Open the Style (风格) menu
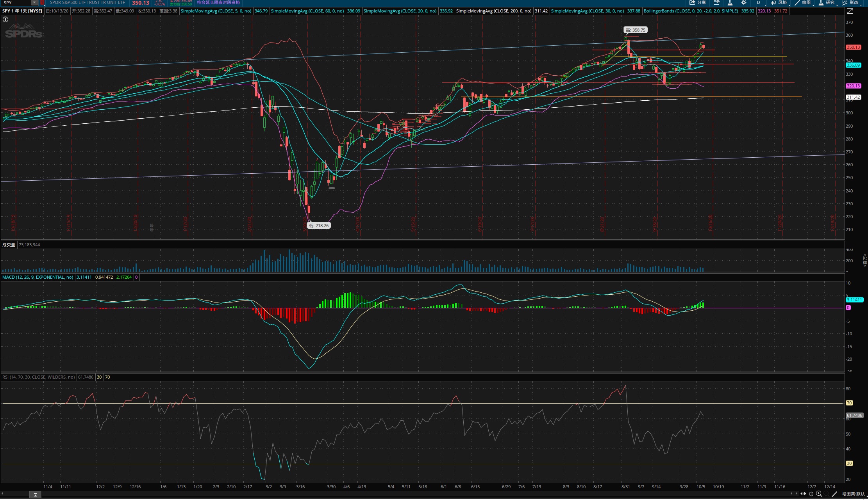868x500 pixels. pos(779,3)
